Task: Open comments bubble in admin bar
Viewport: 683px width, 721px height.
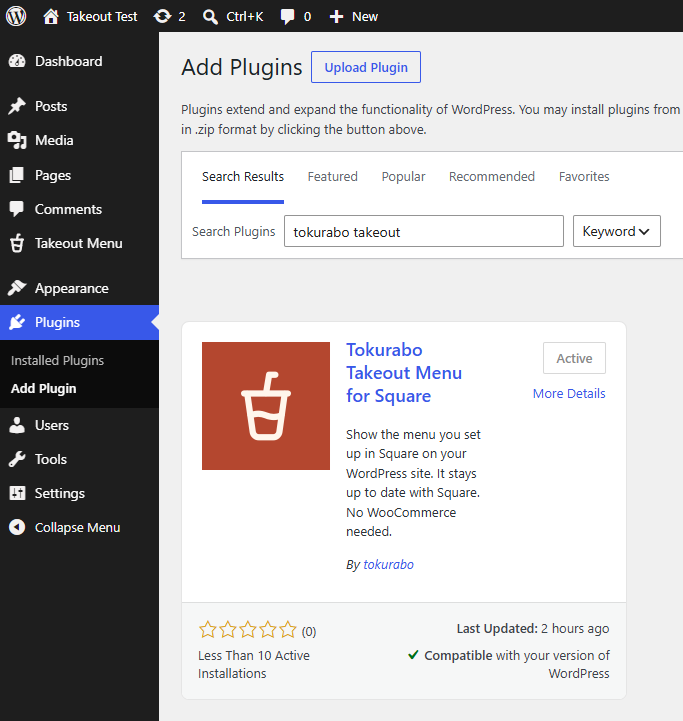Action: [x=287, y=17]
